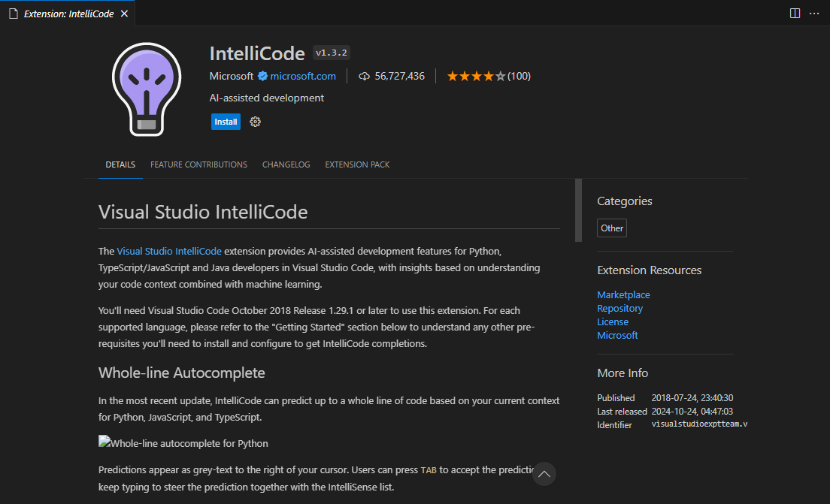
Task: Click the visualstudioexptteam identifier value
Action: [699, 424]
